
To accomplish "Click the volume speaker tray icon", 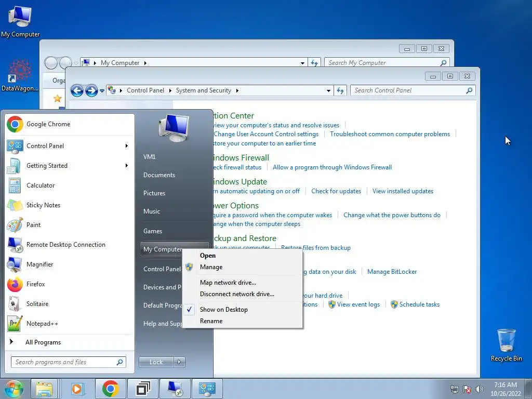I will pyautogui.click(x=479, y=389).
